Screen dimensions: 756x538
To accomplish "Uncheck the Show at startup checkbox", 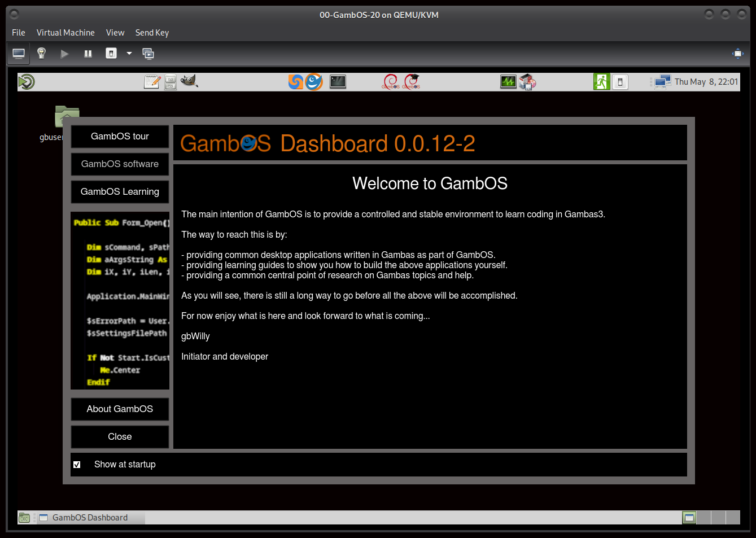I will [77, 465].
